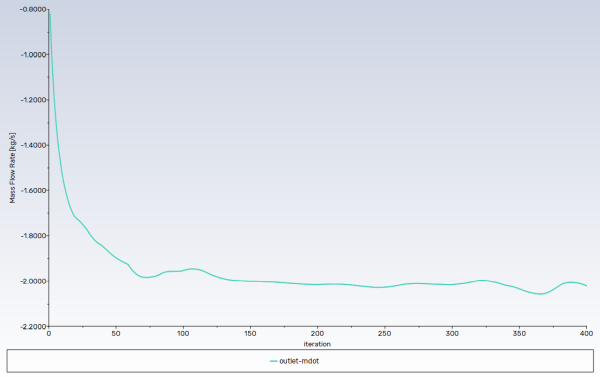Click the -1.2000 y-axis tick label
600x377 pixels.
(33, 100)
